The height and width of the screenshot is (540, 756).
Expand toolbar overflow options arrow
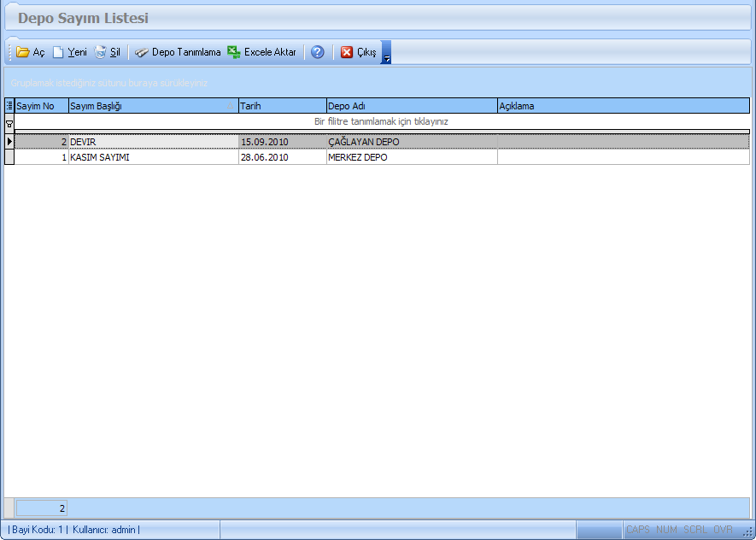(386, 54)
